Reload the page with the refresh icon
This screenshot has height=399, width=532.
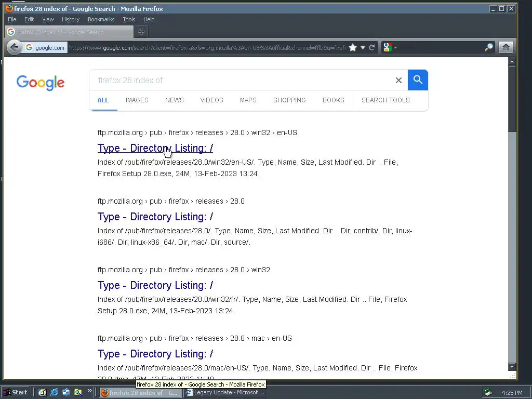click(371, 47)
